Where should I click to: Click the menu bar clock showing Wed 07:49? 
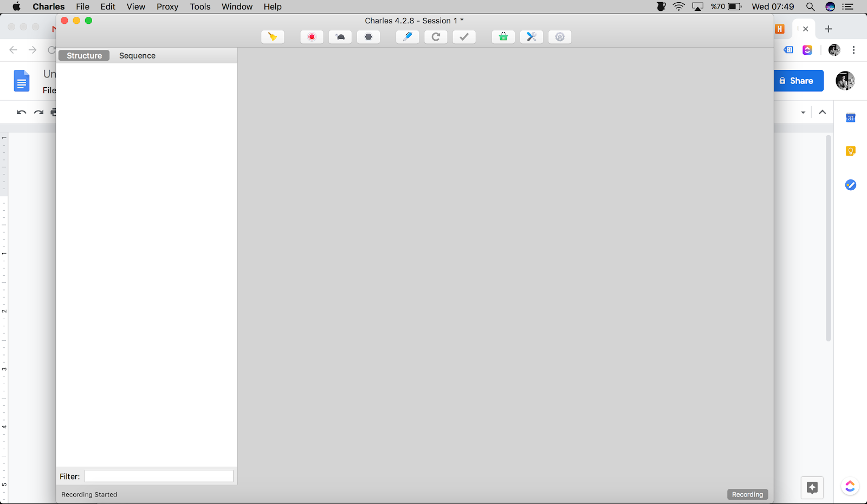click(773, 7)
